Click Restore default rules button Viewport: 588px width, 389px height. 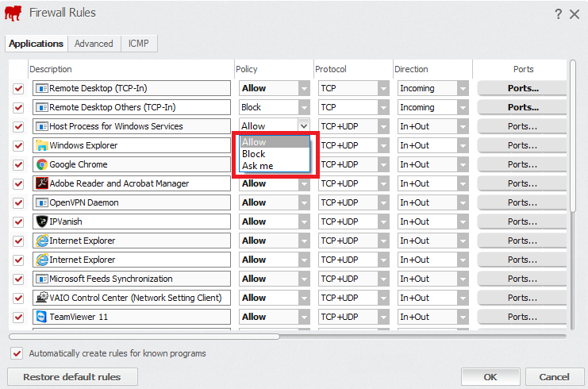[72, 377]
